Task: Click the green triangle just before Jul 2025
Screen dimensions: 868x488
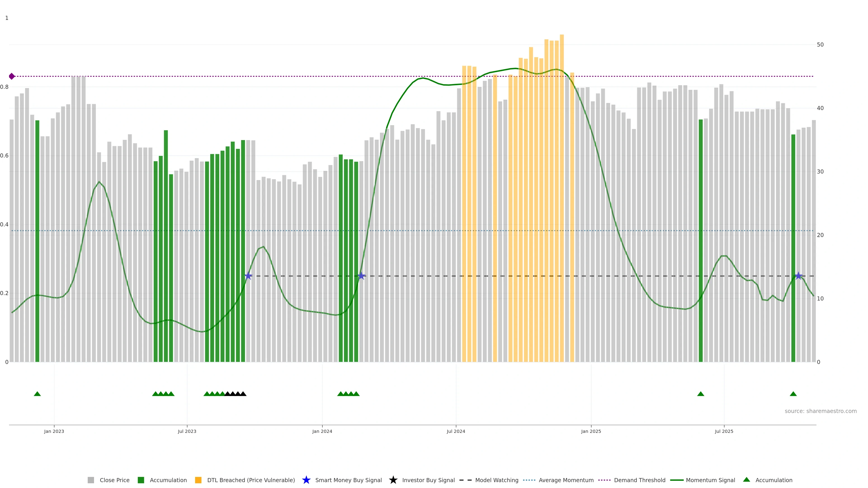Action: [x=701, y=394]
